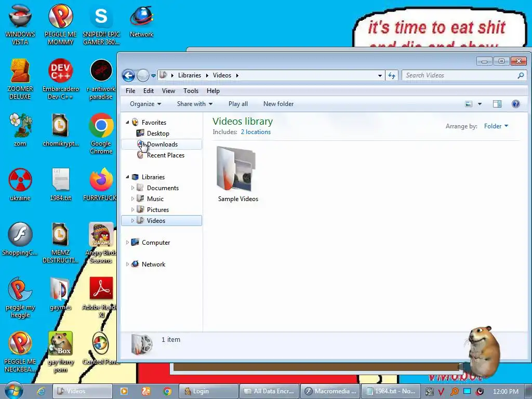Image resolution: width=532 pixels, height=399 pixels.
Task: Open the Edit menu
Action: tap(148, 91)
